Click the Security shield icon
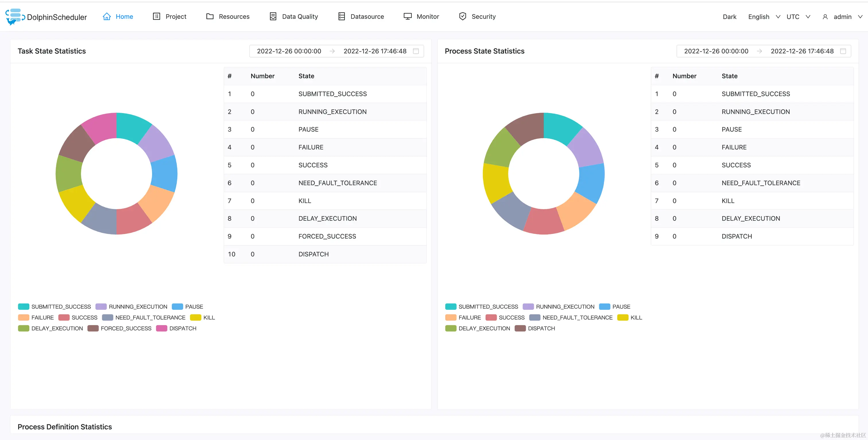Viewport: 868px width, 440px height. coord(463,17)
